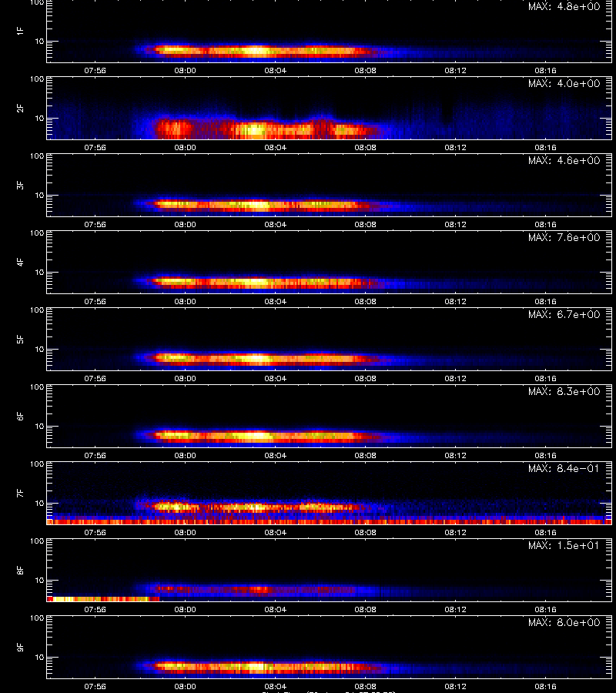Click the MAX: 7.6e+00 readout
616x693 pixels.
click(x=564, y=237)
